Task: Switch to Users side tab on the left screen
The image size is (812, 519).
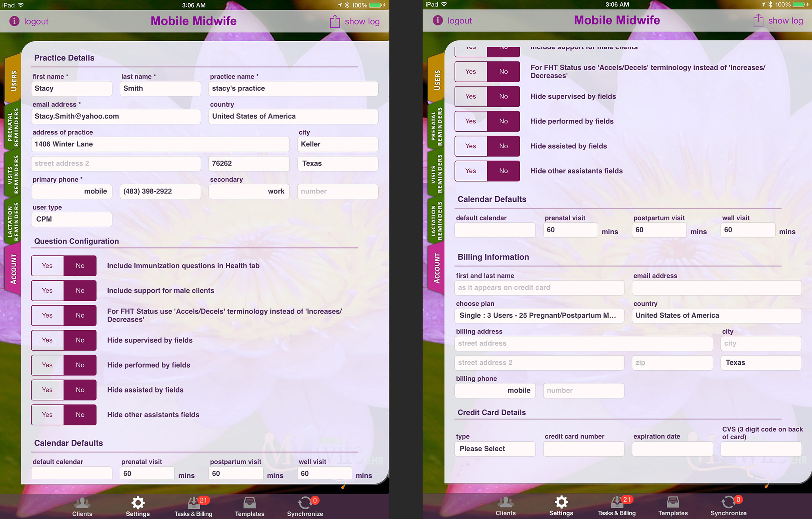Action: pyautogui.click(x=13, y=80)
